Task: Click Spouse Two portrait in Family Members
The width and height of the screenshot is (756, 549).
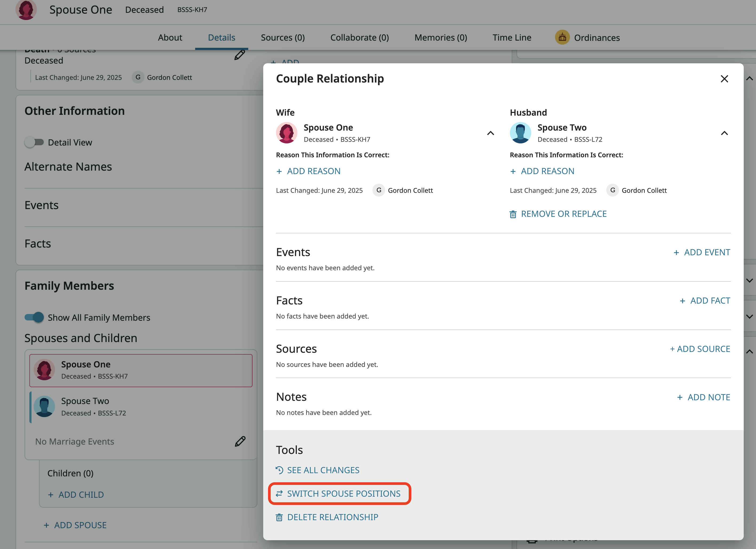Action: tap(44, 406)
